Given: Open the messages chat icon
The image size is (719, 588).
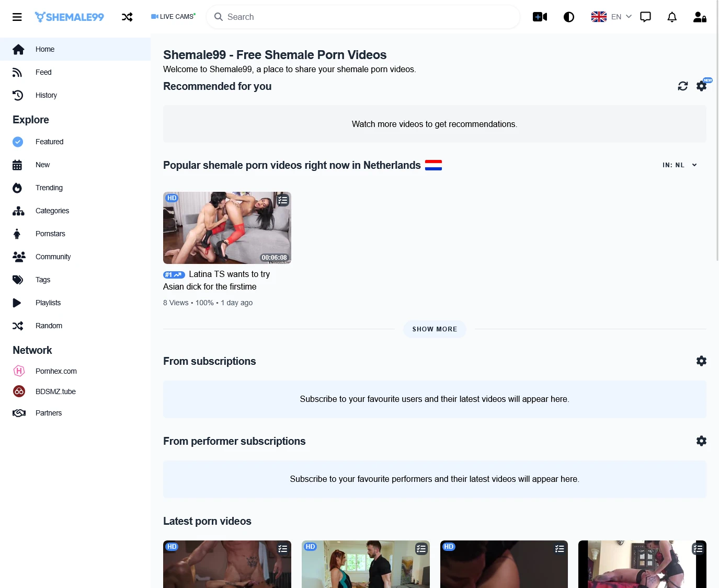Looking at the screenshot, I should coord(646,17).
